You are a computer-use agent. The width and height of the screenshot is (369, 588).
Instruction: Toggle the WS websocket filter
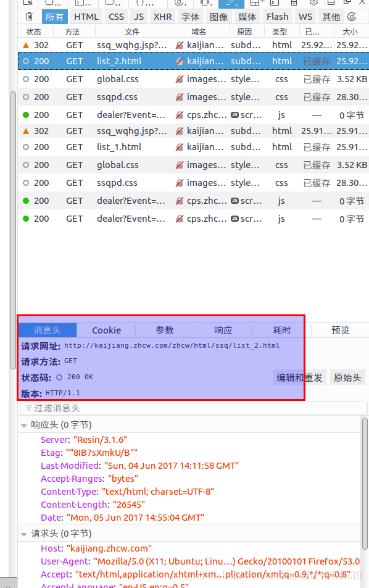pyautogui.click(x=305, y=17)
